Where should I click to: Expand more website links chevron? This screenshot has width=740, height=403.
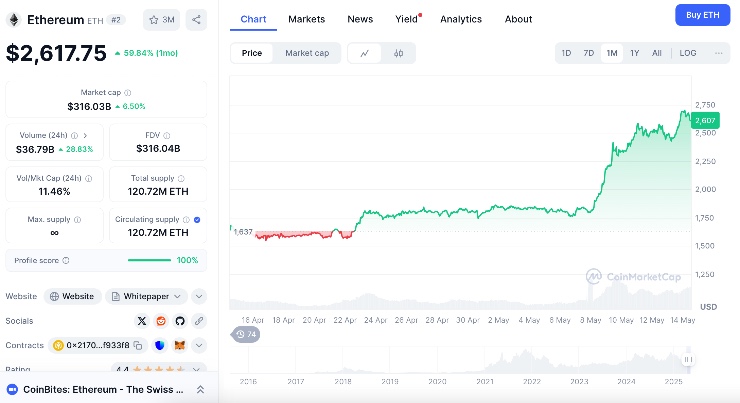click(199, 296)
